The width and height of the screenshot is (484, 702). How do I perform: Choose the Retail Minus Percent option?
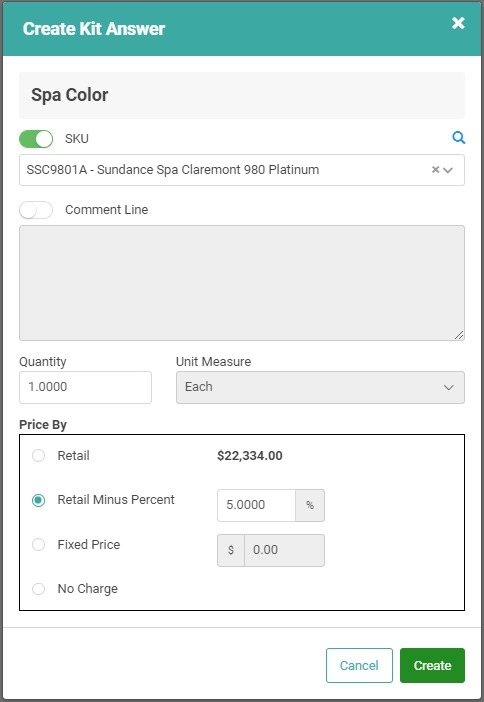(x=39, y=500)
